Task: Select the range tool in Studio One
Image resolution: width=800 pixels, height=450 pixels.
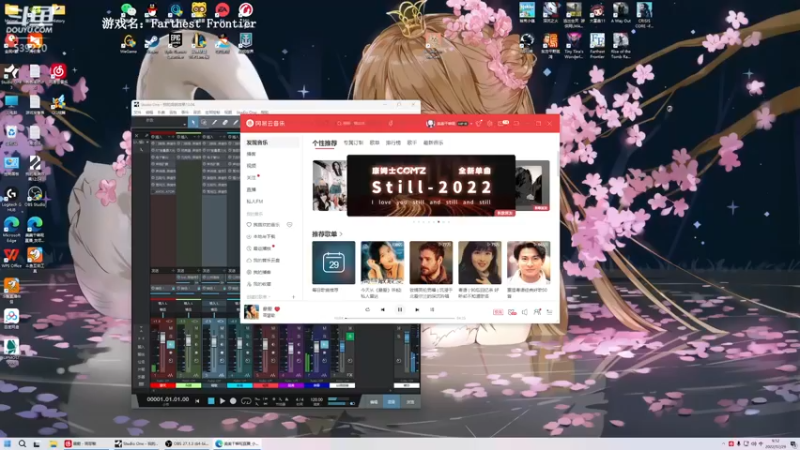Action: pyautogui.click(x=204, y=122)
